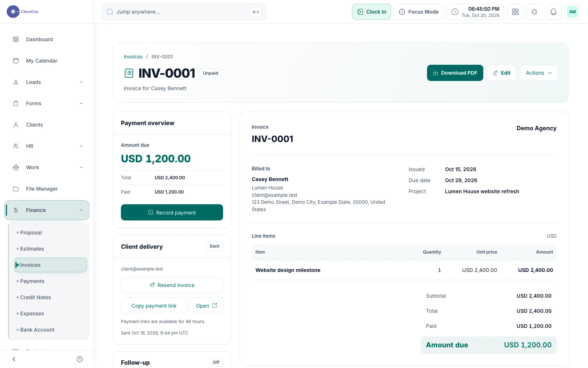
Task: Open Expenses under Finance
Action: pos(50,314)
